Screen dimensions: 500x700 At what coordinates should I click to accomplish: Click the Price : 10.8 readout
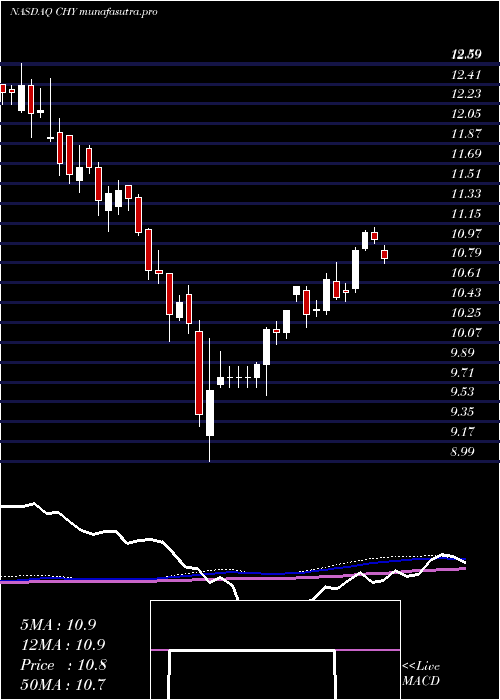point(63,665)
